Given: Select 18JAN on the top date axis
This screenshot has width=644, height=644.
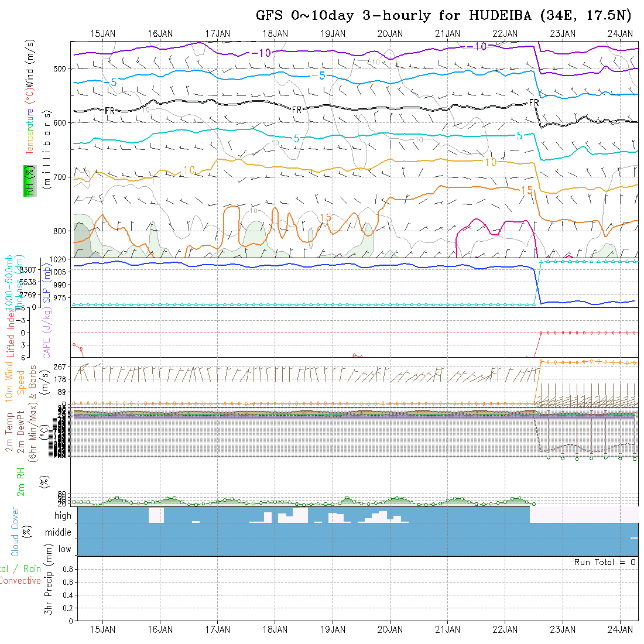Looking at the screenshot, I should tap(275, 33).
